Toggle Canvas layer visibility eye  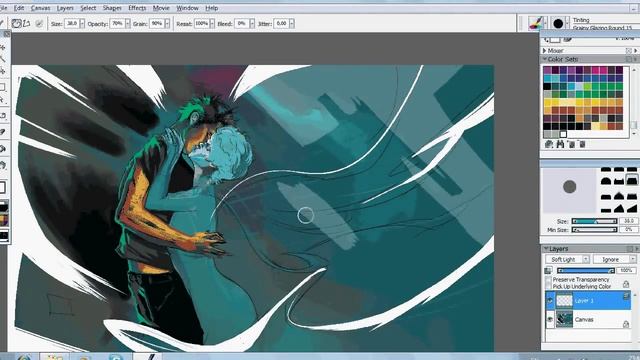click(550, 320)
